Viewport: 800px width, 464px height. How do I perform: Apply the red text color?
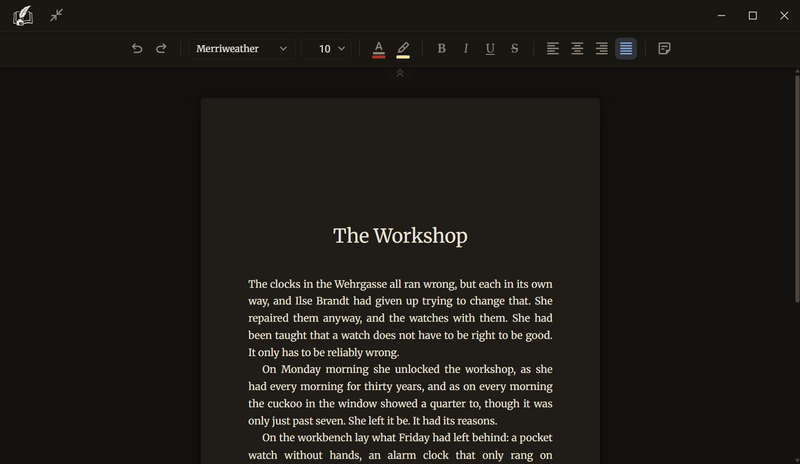379,49
